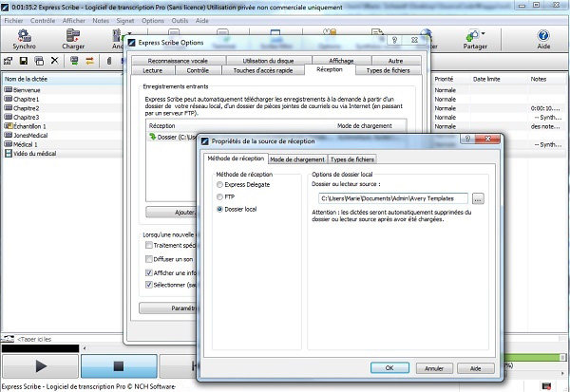
Task: Select the Express Delegate radio button
Action: pos(219,184)
